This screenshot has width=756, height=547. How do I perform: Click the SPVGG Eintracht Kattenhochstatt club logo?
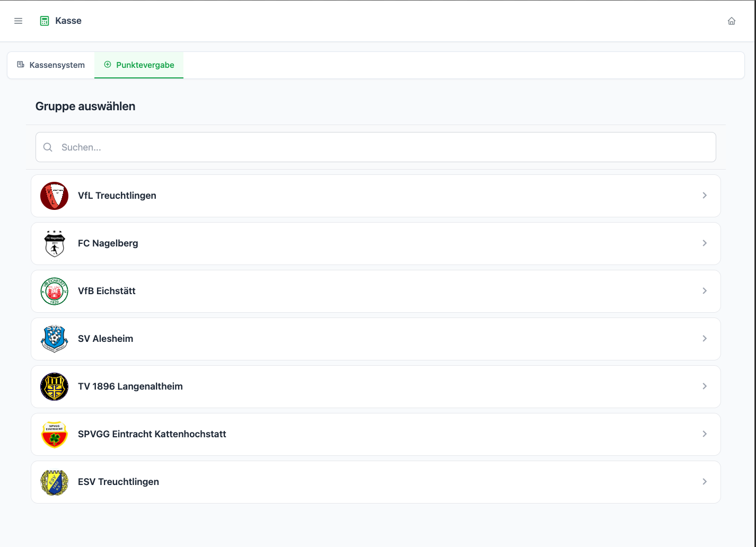[55, 434]
